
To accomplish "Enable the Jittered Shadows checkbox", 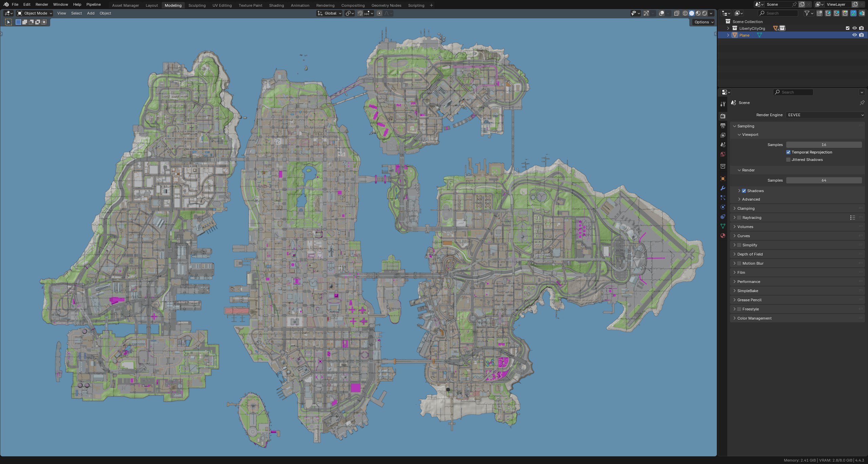I will click(789, 160).
